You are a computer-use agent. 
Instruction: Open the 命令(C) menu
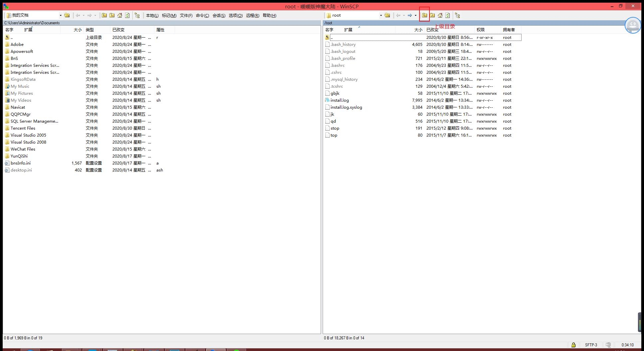[x=202, y=16]
